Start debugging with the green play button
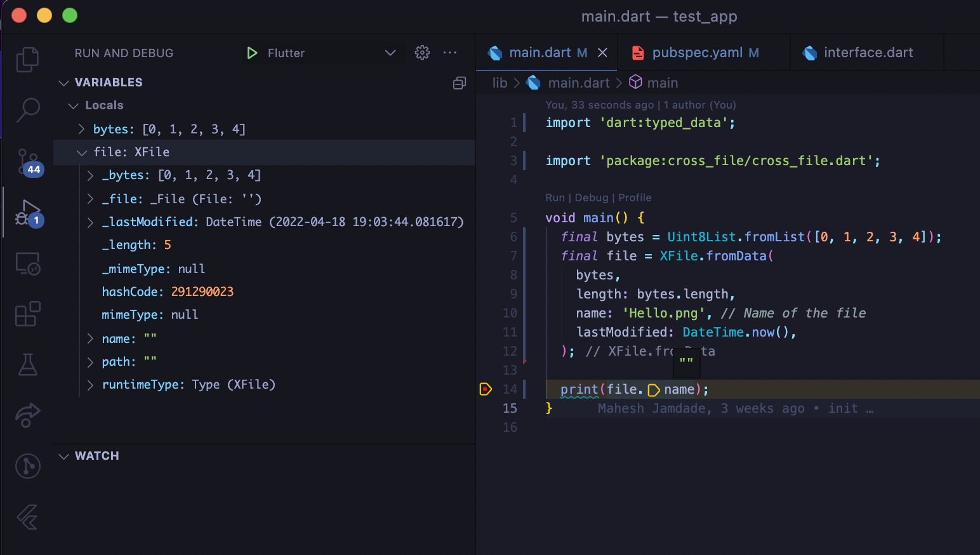 coord(251,53)
